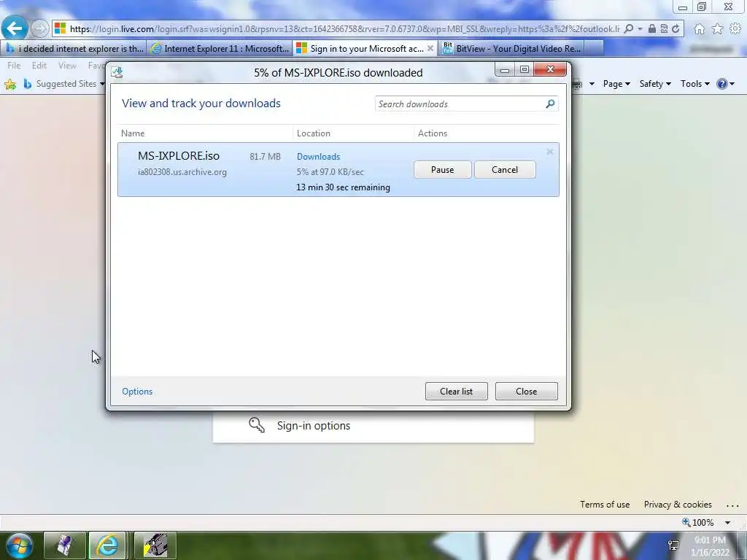Open a new blank tab
This screenshot has width=747, height=560.
[594, 49]
